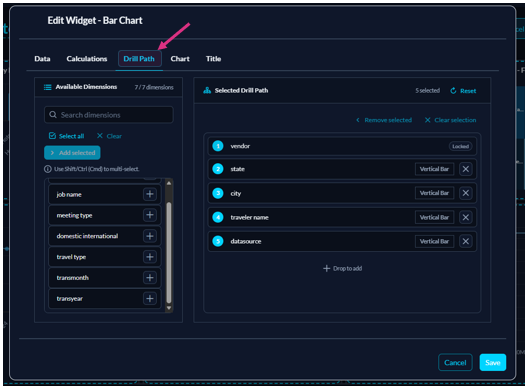
Task: Add domestic international dimension via plus icon
Action: [150, 236]
